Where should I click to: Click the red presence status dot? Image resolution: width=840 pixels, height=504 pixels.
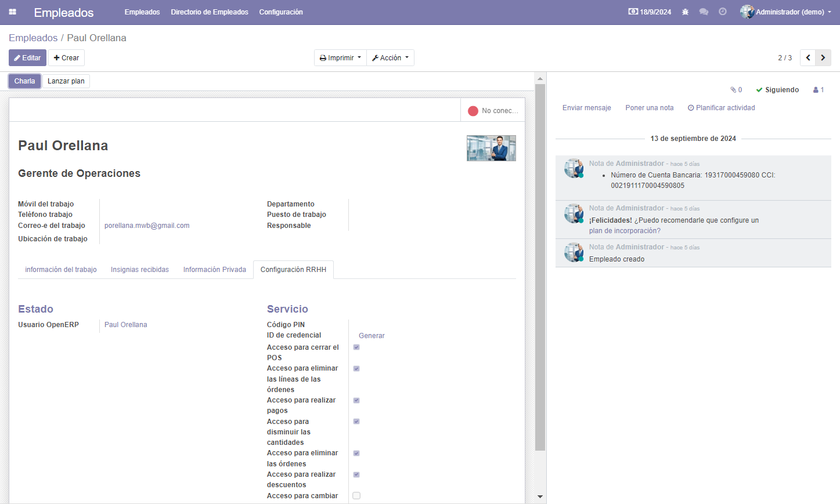[x=473, y=111]
